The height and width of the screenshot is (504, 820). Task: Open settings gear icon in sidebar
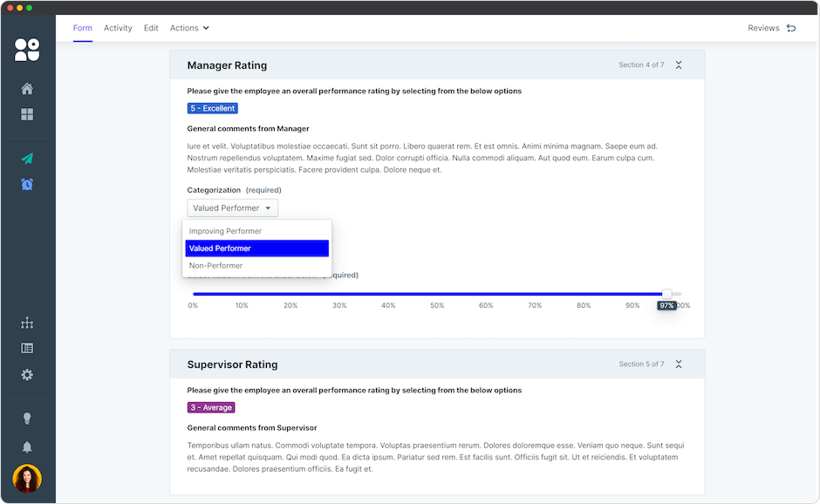coord(27,375)
